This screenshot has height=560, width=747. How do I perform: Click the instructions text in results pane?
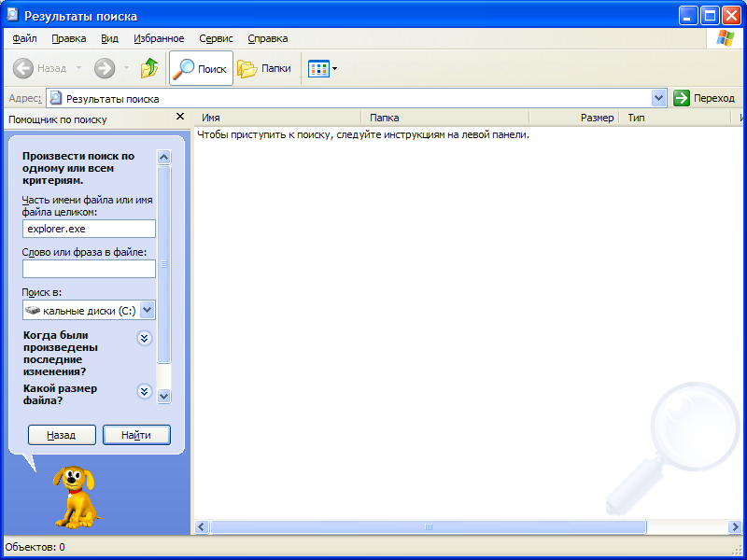coord(363,134)
